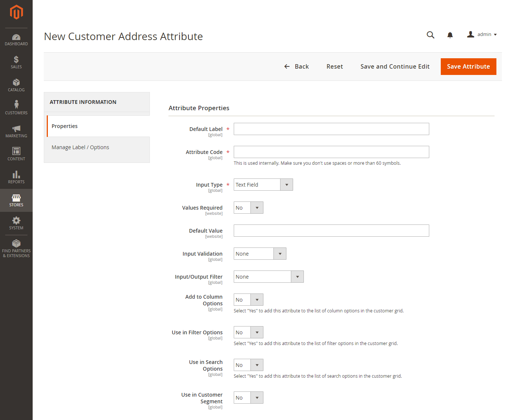This screenshot has height=420, width=512.
Task: Open the notifications bell icon
Action: pos(450,35)
